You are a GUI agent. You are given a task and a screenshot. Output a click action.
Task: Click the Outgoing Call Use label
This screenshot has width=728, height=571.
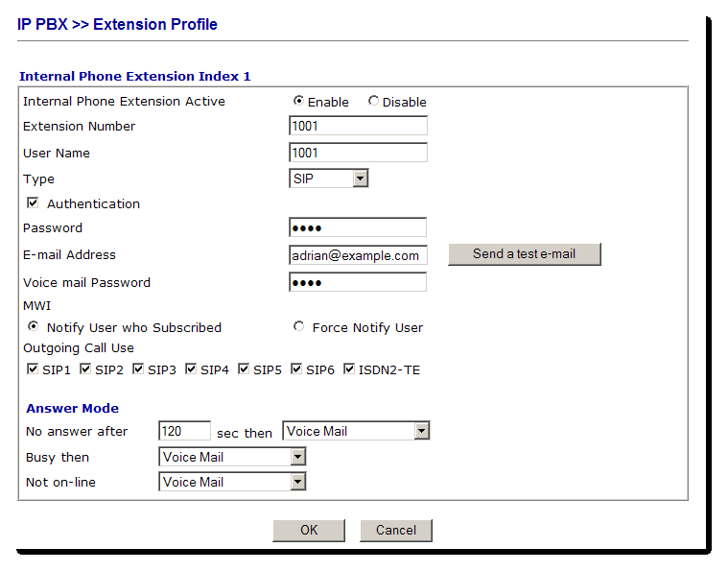(x=79, y=348)
